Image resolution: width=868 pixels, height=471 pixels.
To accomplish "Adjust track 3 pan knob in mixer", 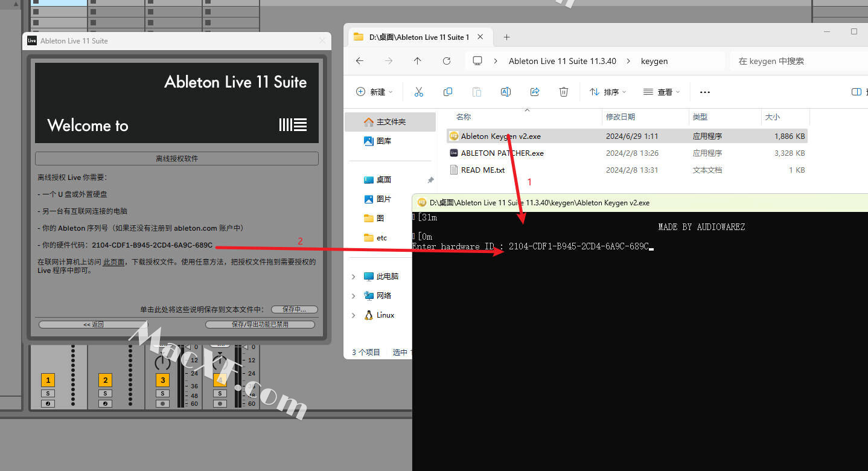I will point(162,362).
